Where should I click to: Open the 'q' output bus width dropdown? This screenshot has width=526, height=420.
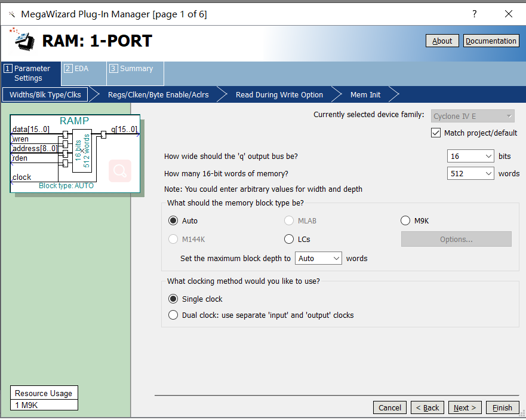pyautogui.click(x=490, y=155)
